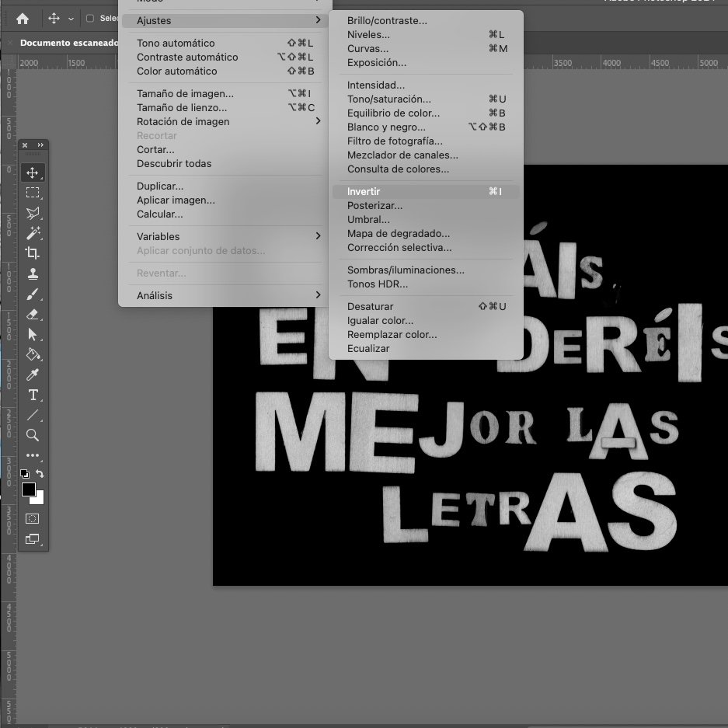Open Consulta de colores adjustment
This screenshot has height=728, width=728.
426,169
